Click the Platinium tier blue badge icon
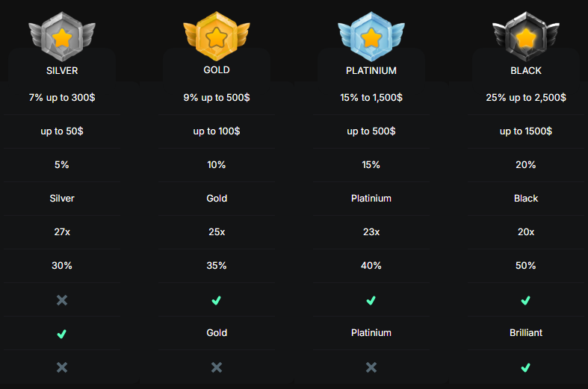 (371, 37)
